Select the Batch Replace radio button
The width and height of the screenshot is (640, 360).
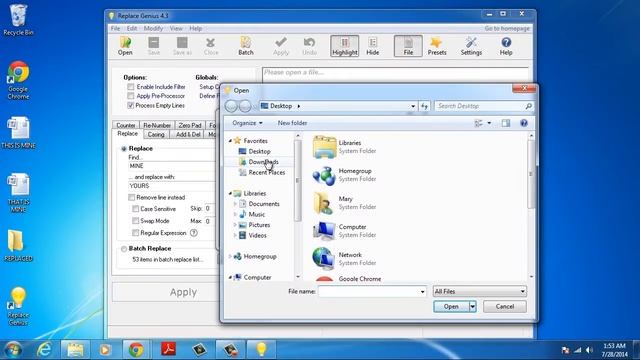click(x=124, y=249)
